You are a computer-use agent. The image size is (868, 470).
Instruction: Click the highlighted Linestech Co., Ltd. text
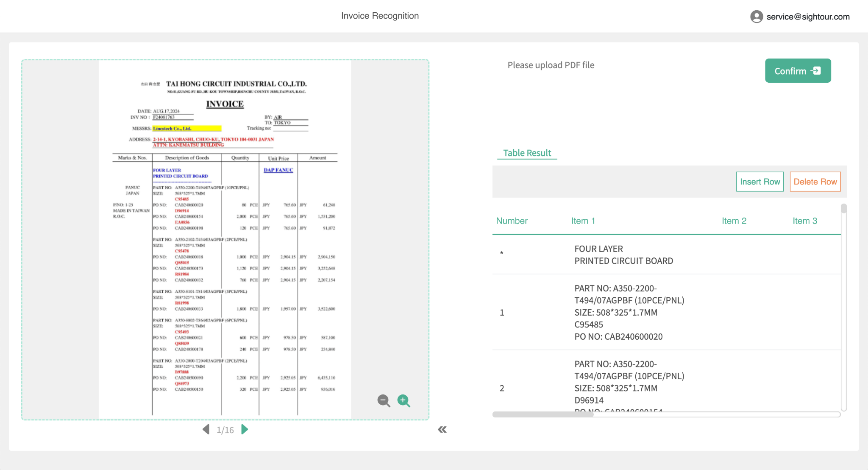pyautogui.click(x=187, y=129)
